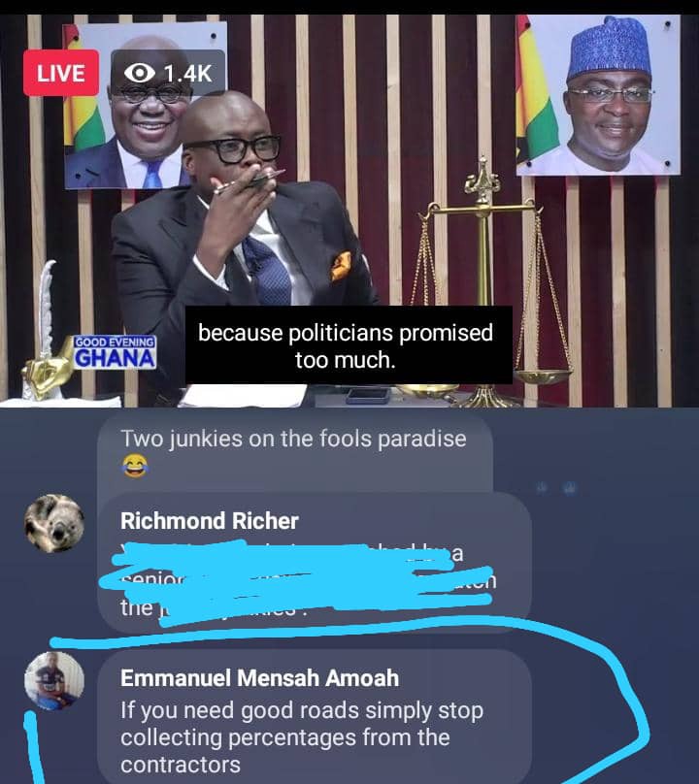699x784 pixels.
Task: Tap the eye viewers icon
Action: point(139,73)
